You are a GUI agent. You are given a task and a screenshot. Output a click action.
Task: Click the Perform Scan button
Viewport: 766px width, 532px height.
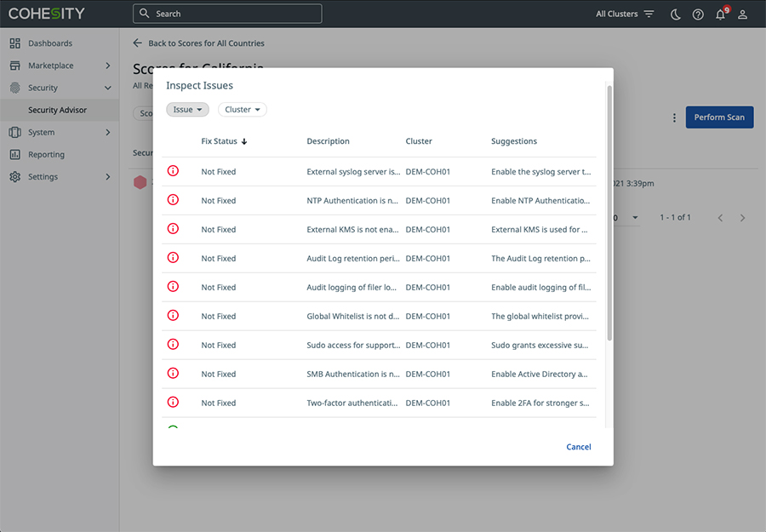[719, 117]
